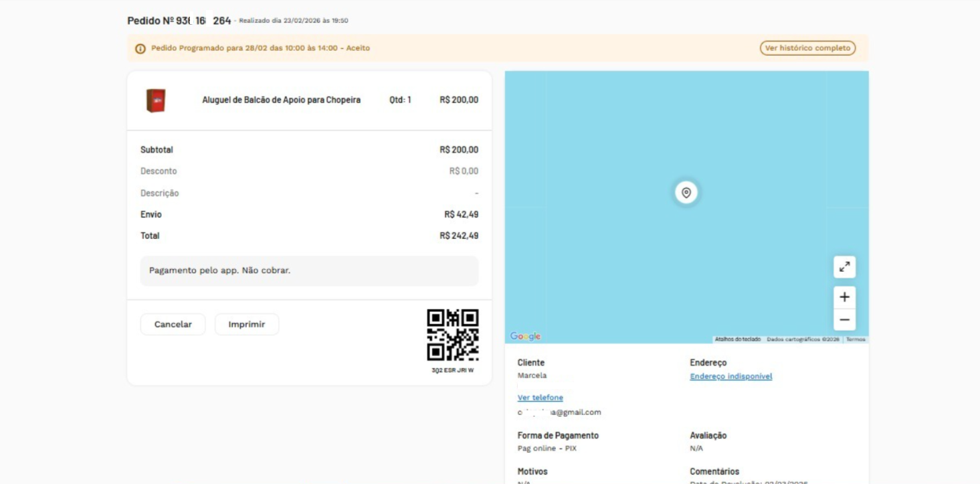980x484 pixels.
Task: Click the Imprimir button
Action: point(247,324)
